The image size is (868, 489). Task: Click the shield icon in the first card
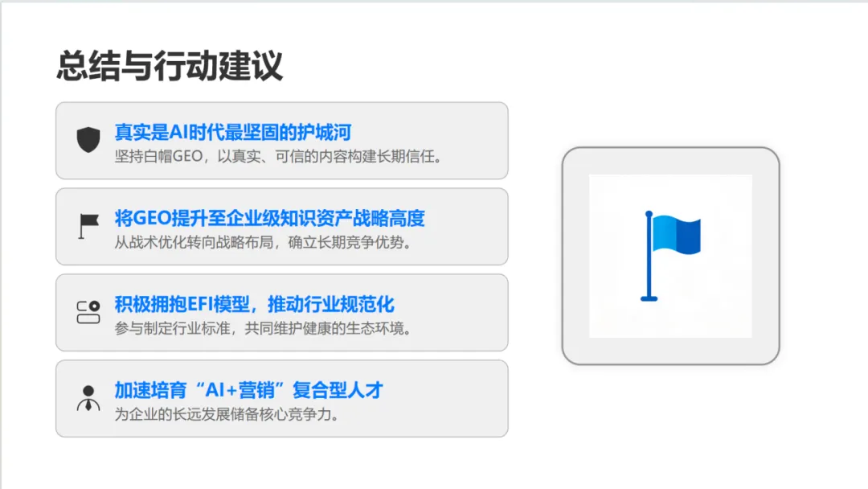88,140
